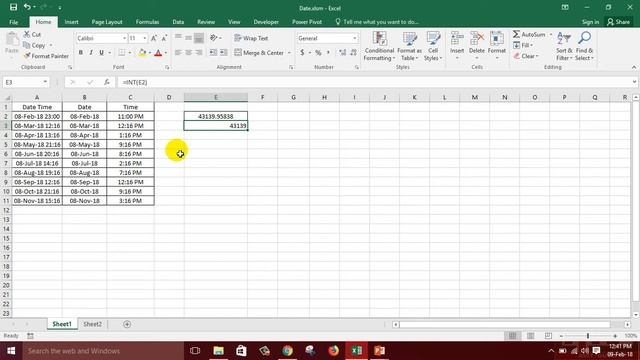Toggle Bold formatting
The width and height of the screenshot is (640, 360).
[81, 53]
